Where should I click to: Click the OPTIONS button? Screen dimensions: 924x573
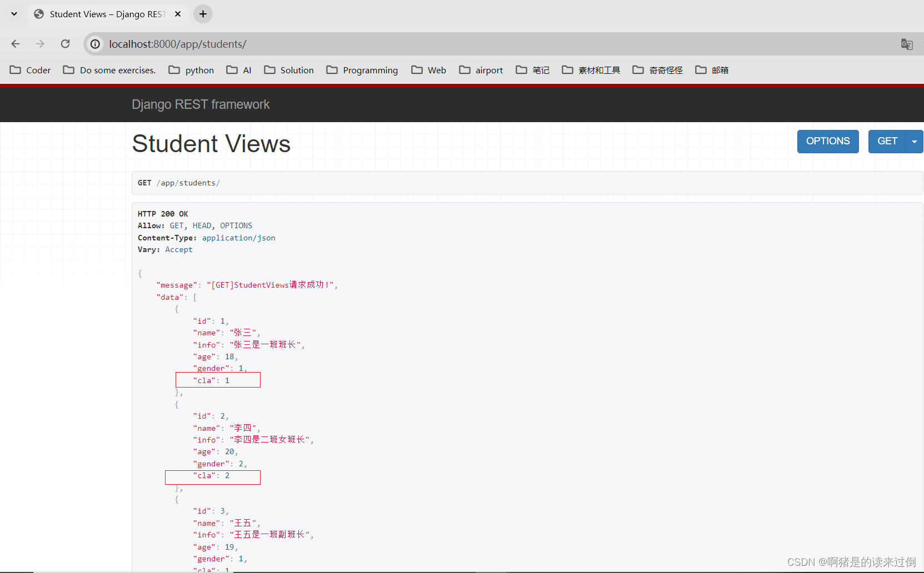coord(828,141)
